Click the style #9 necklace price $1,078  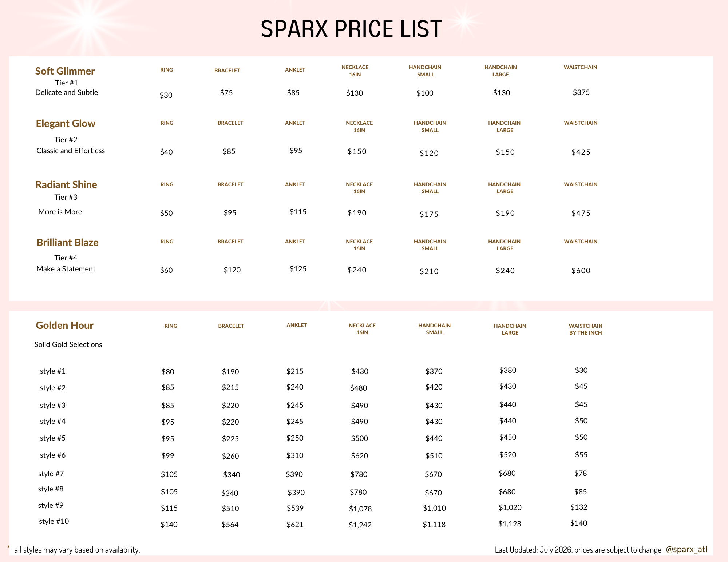click(x=360, y=509)
